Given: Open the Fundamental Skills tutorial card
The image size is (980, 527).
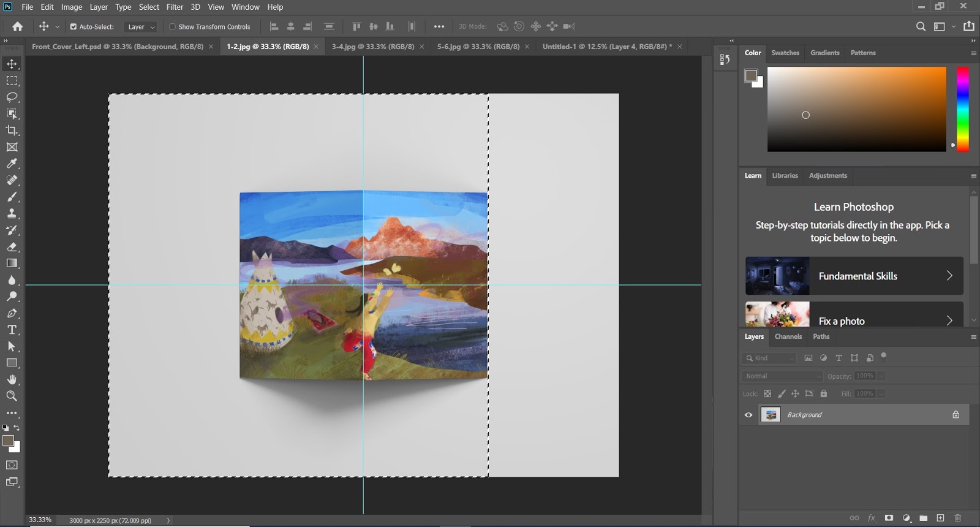Looking at the screenshot, I should coord(854,276).
